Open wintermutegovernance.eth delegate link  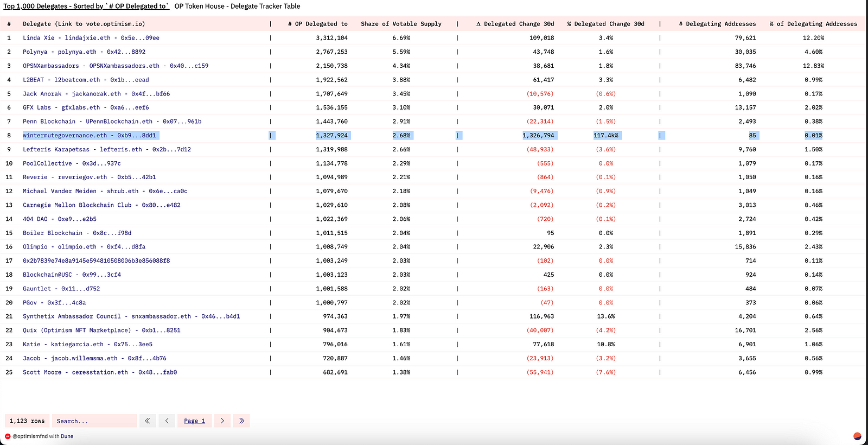point(90,136)
